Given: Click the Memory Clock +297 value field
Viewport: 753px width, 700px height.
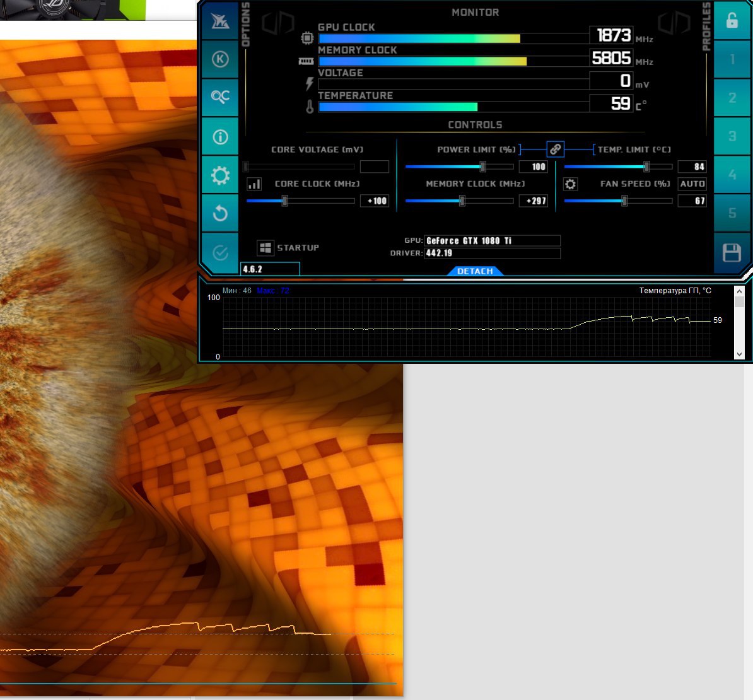Looking at the screenshot, I should 533,201.
